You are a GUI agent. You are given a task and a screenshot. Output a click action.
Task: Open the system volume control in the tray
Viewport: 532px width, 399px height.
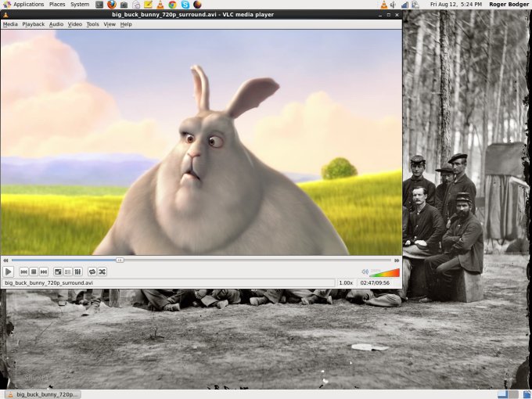point(394,5)
